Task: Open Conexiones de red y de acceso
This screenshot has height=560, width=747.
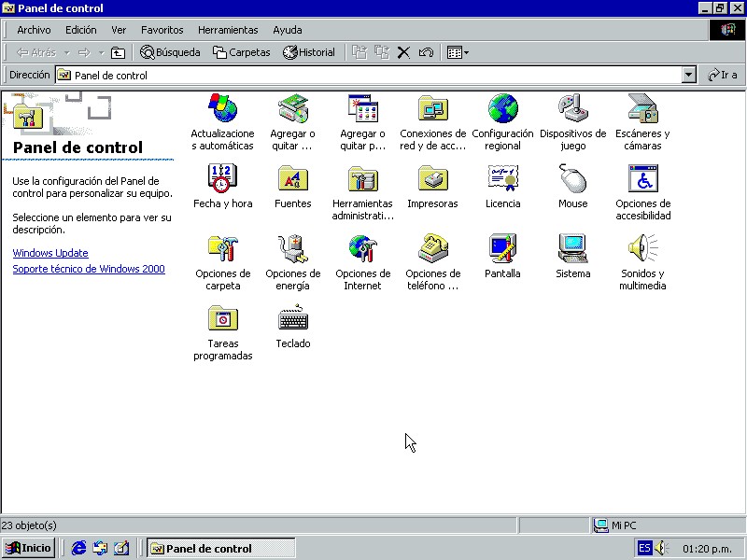Action: 432,108
